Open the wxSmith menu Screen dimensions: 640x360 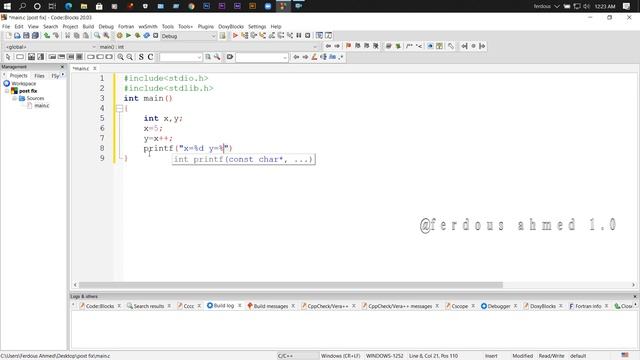pyautogui.click(x=148, y=27)
